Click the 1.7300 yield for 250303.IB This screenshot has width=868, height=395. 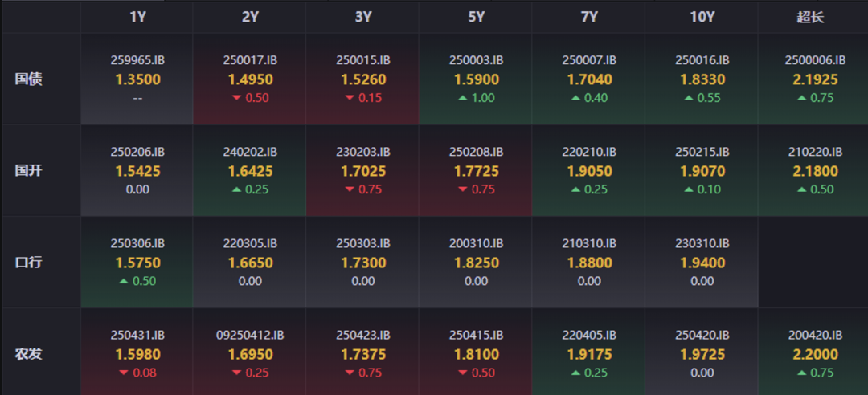pyautogui.click(x=363, y=263)
